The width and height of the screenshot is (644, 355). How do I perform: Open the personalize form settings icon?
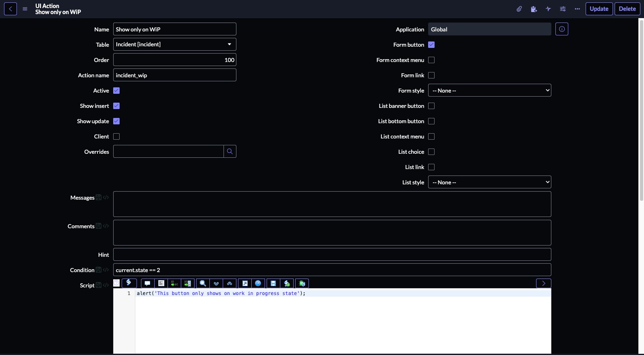click(x=563, y=9)
